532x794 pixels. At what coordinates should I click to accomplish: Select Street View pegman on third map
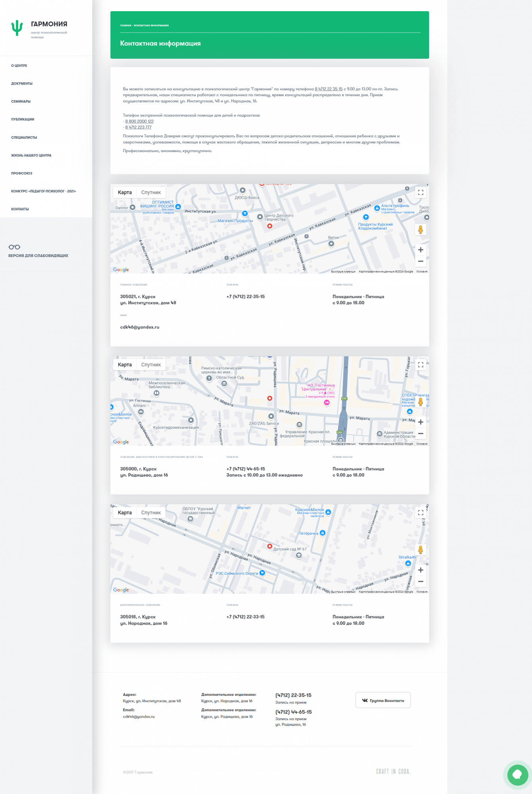420,550
